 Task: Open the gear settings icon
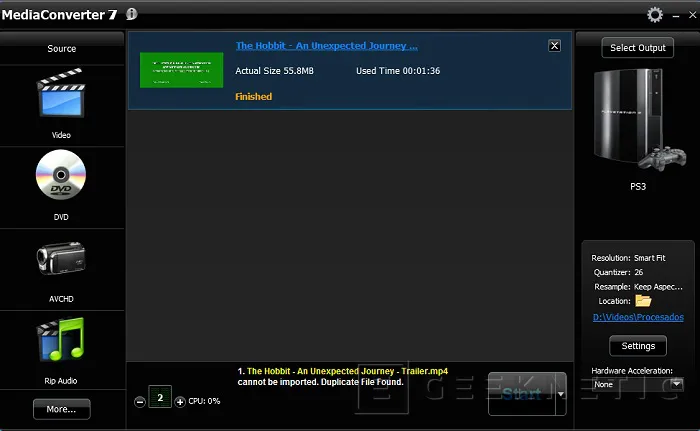(655, 15)
